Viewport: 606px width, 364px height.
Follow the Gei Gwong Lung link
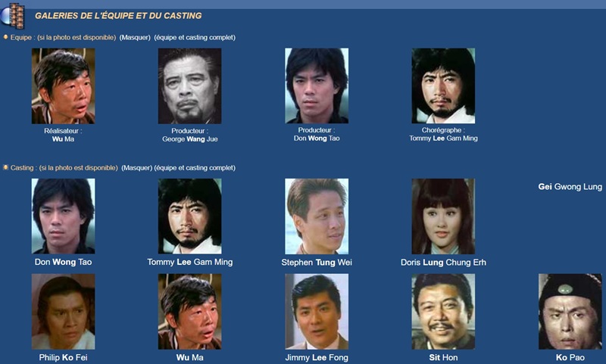570,187
